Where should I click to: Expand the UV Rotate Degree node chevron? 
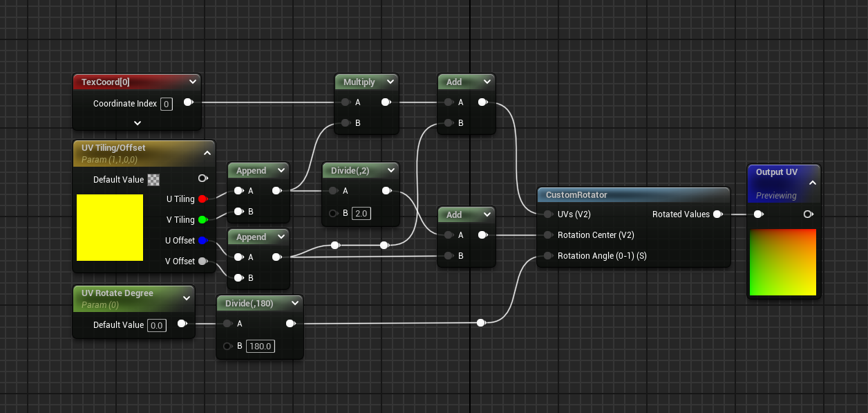pyautogui.click(x=187, y=298)
